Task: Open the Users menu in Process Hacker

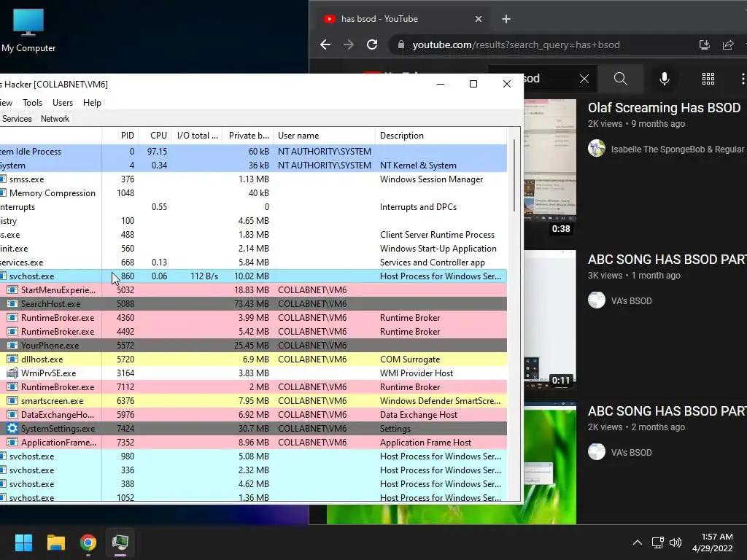Action: 63,103
